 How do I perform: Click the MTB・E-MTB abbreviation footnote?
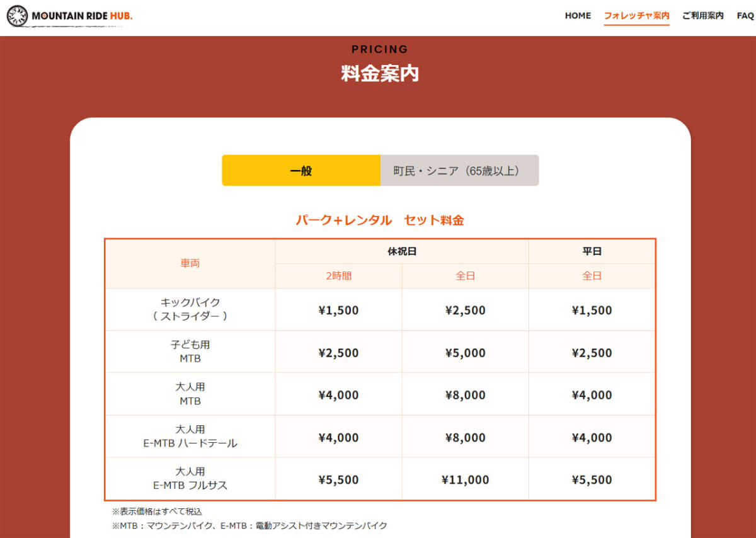pyautogui.click(x=249, y=525)
